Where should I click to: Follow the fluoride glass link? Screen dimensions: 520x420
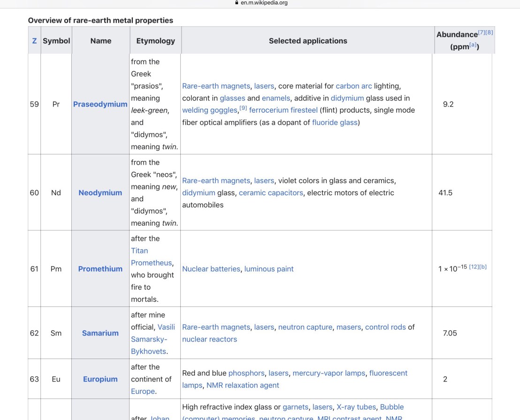[335, 122]
